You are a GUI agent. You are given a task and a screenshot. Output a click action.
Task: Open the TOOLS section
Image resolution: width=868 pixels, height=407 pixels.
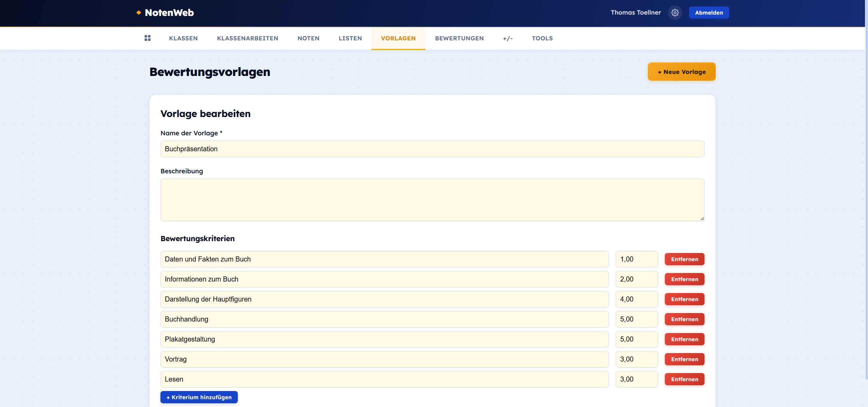pyautogui.click(x=542, y=38)
